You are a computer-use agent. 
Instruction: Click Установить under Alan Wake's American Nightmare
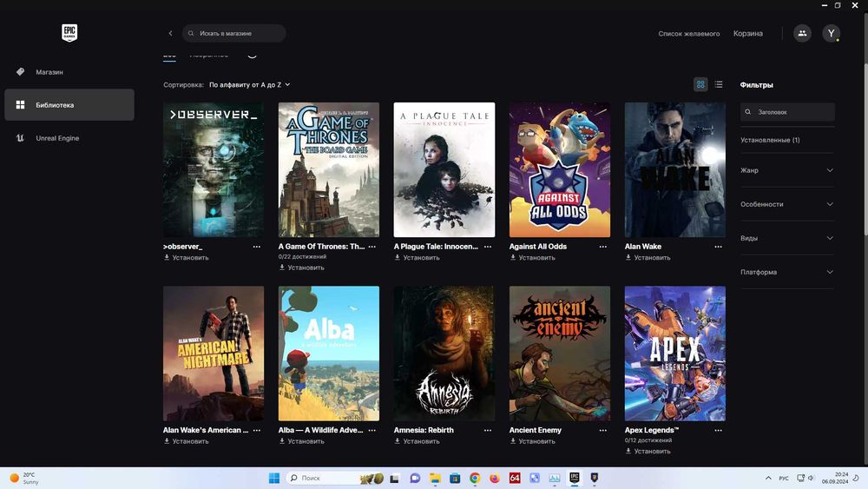click(186, 441)
